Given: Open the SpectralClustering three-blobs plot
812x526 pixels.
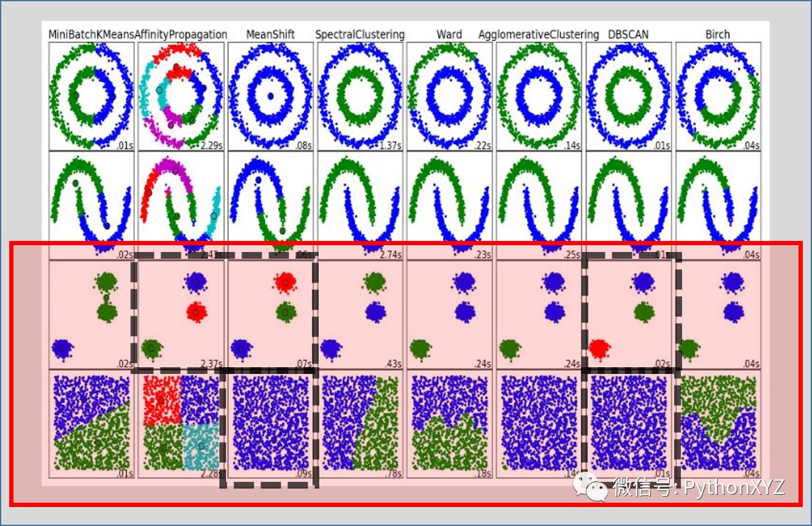Looking at the screenshot, I should pyautogui.click(x=360, y=314).
